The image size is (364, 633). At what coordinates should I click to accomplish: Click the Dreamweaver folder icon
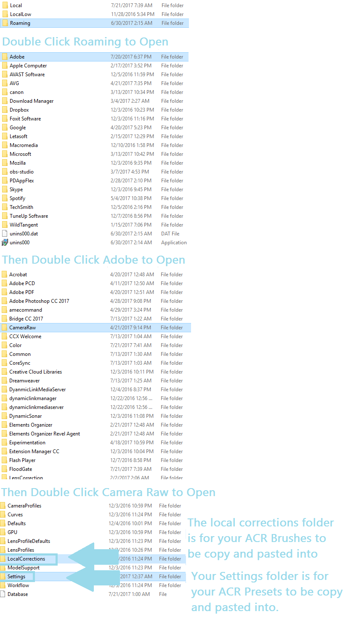(4, 381)
